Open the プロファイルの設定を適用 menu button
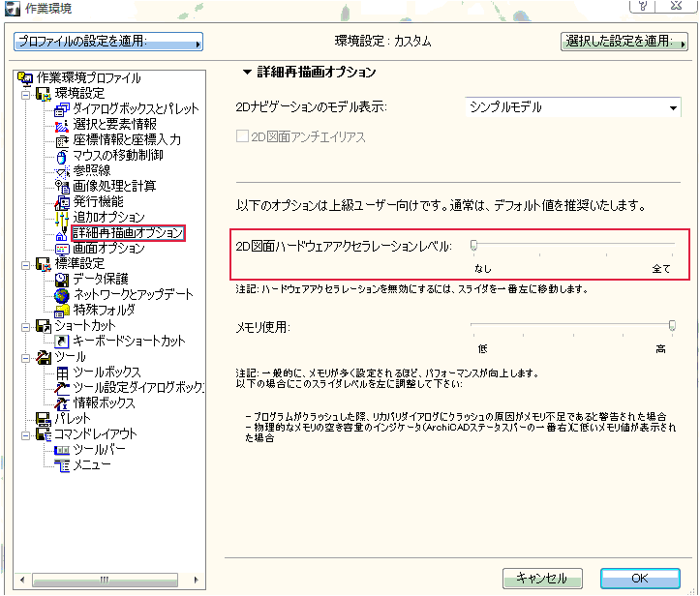The image size is (700, 596). pos(108,42)
